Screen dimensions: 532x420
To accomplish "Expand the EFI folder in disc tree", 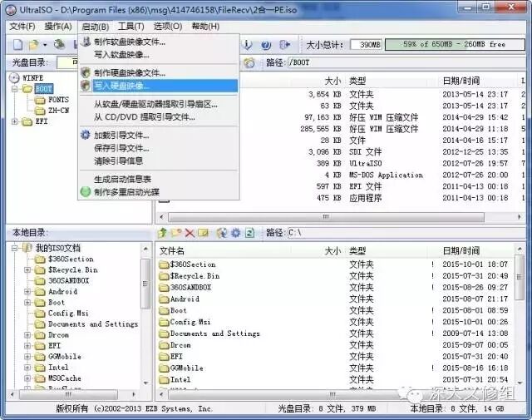I will click(x=15, y=121).
